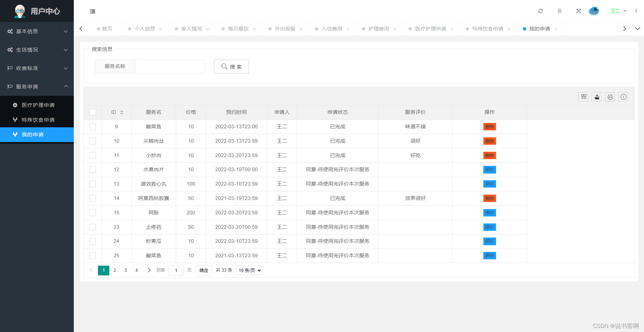The width and height of the screenshot is (644, 332).
Task: Close the 护理费用 tab
Action: 395,29
